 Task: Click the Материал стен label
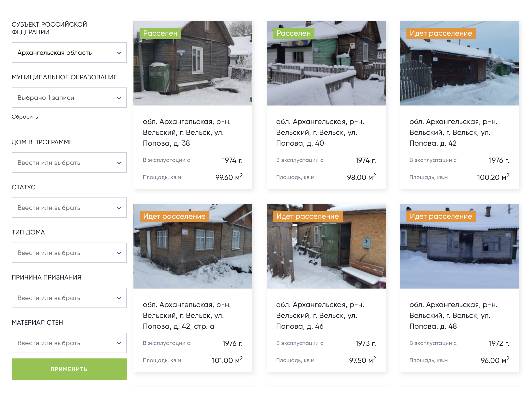click(37, 322)
